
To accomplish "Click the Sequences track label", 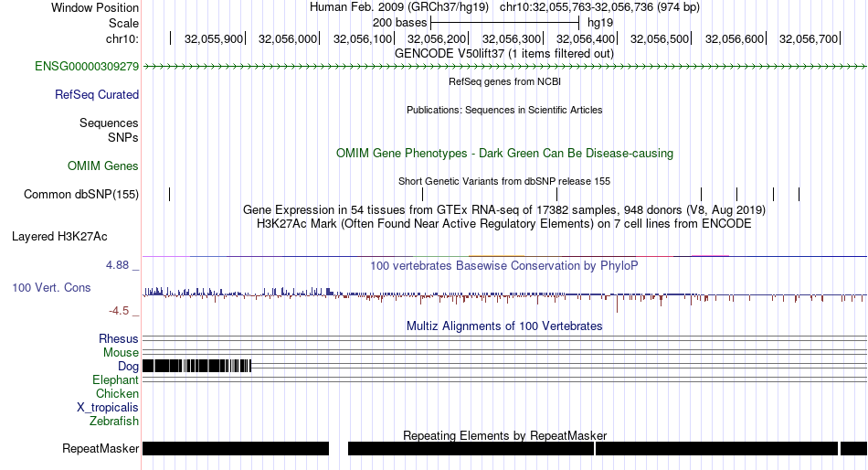I will click(x=109, y=123).
